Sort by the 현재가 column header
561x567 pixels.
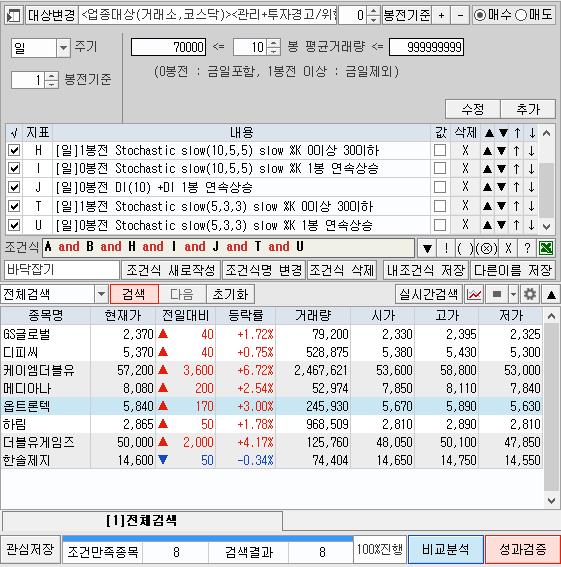click(x=123, y=315)
